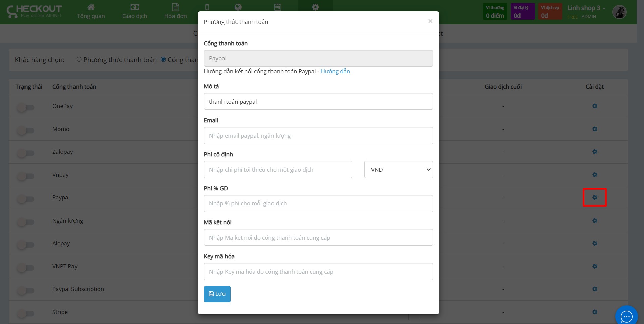Open Zalopay gateway settings gear
The width and height of the screenshot is (644, 324).
point(594,152)
